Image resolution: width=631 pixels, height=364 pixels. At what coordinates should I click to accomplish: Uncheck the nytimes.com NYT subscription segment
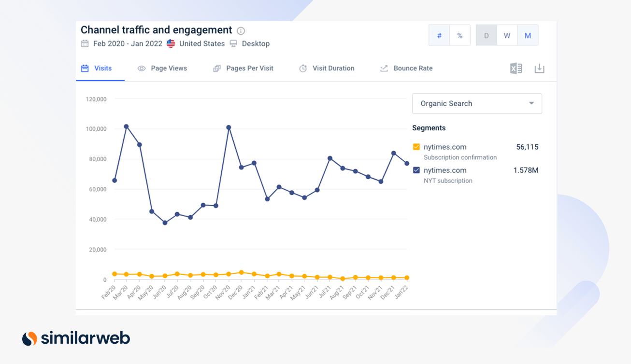(x=416, y=170)
